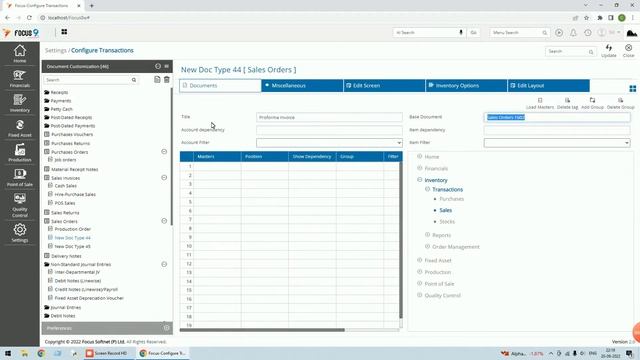Click the Close icon in header
Viewport: 640px width, 360px height.
tap(629, 51)
